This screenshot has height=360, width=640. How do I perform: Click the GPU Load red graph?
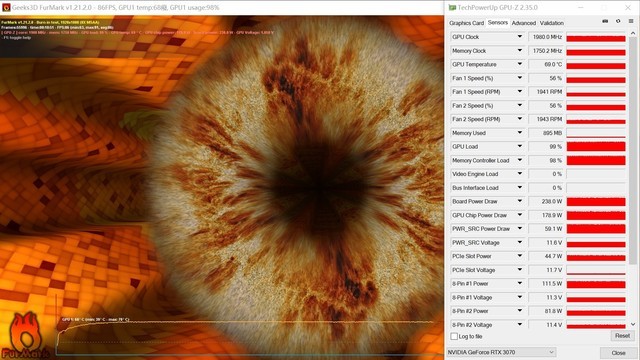[596, 147]
